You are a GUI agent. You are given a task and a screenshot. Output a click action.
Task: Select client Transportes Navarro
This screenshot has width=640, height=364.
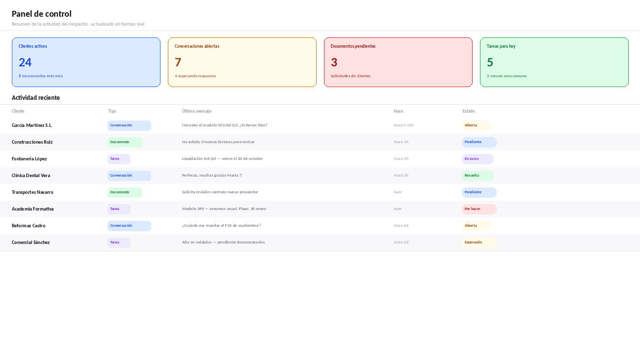point(32,192)
